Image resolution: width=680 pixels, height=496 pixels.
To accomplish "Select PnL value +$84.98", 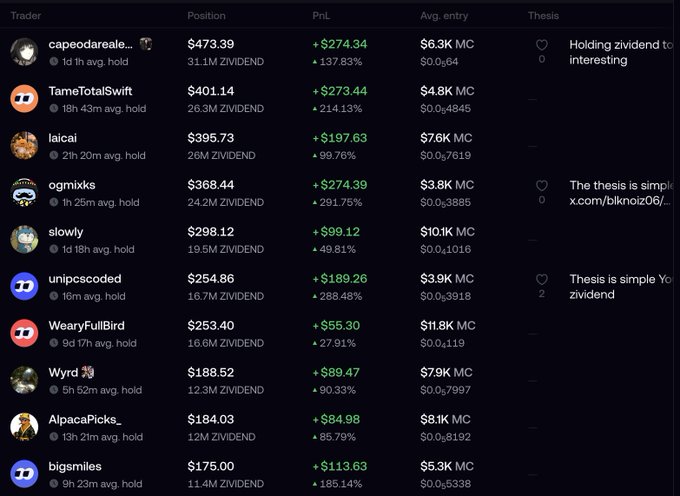I will (x=338, y=419).
